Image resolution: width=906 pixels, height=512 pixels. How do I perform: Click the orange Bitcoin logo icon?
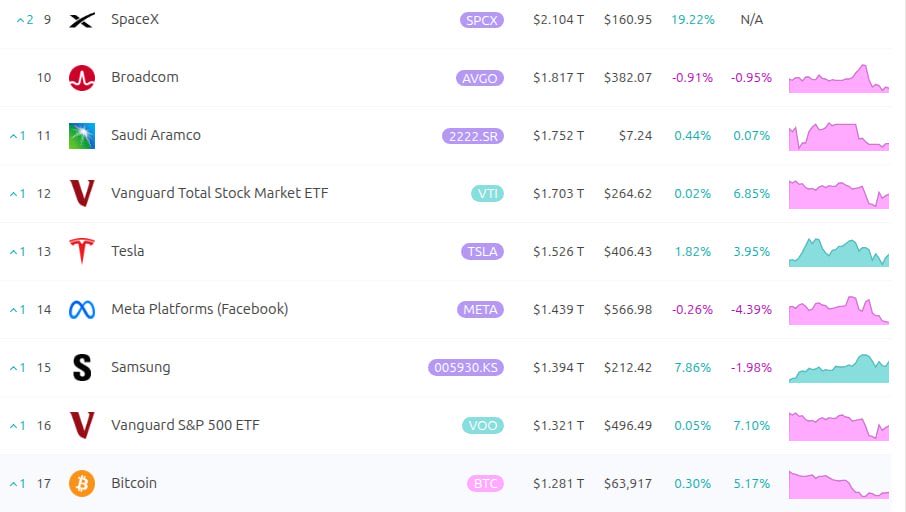(x=81, y=483)
